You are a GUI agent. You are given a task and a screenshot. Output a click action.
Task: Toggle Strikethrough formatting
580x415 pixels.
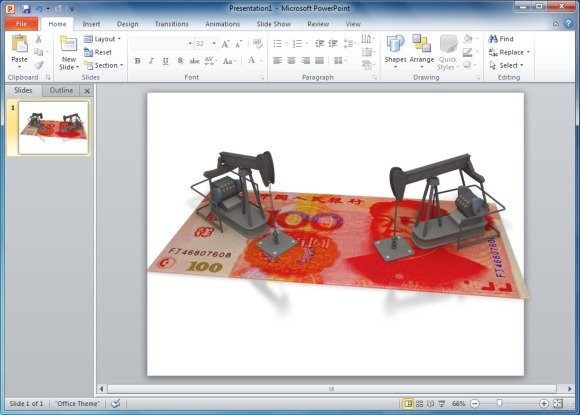click(x=195, y=61)
